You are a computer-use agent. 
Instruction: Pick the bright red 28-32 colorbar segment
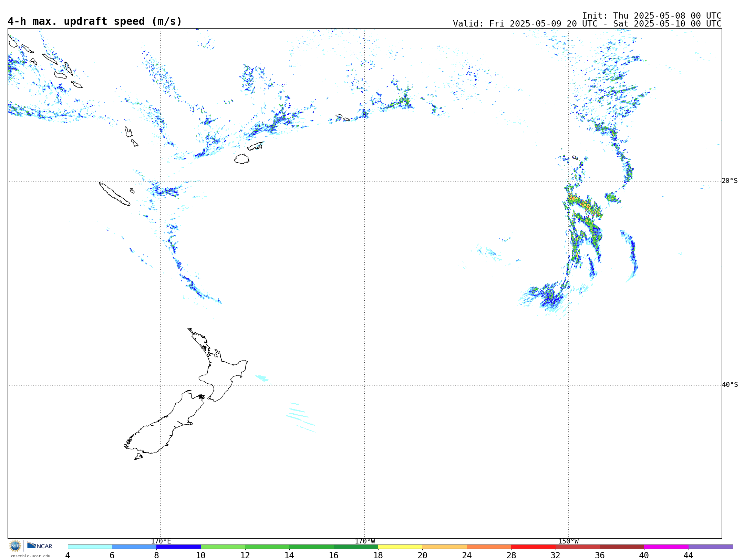[x=534, y=547]
